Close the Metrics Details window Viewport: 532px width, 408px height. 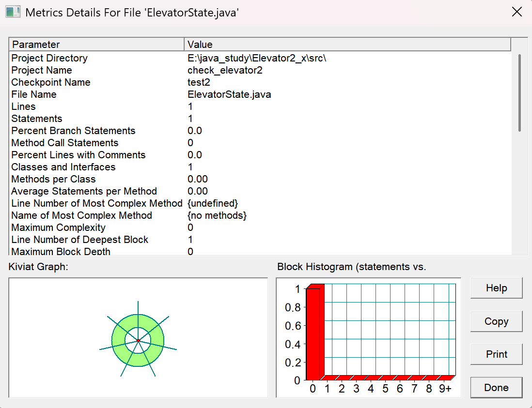516,12
